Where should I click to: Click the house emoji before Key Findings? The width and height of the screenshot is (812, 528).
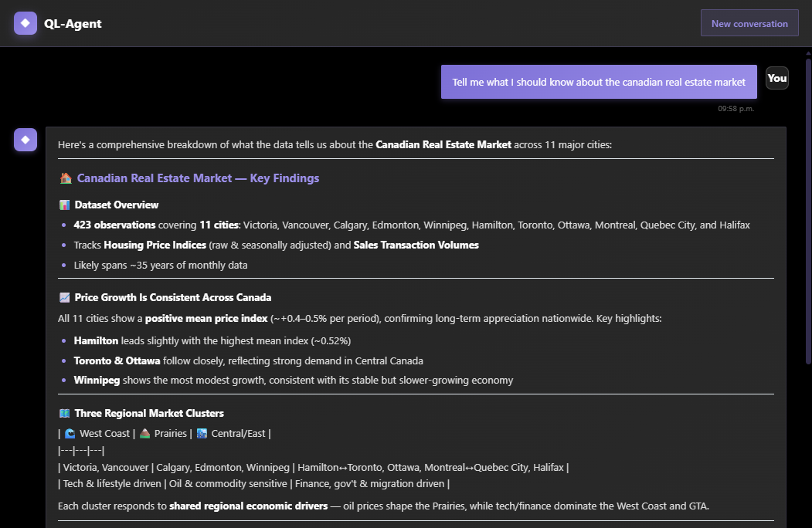[x=66, y=178]
